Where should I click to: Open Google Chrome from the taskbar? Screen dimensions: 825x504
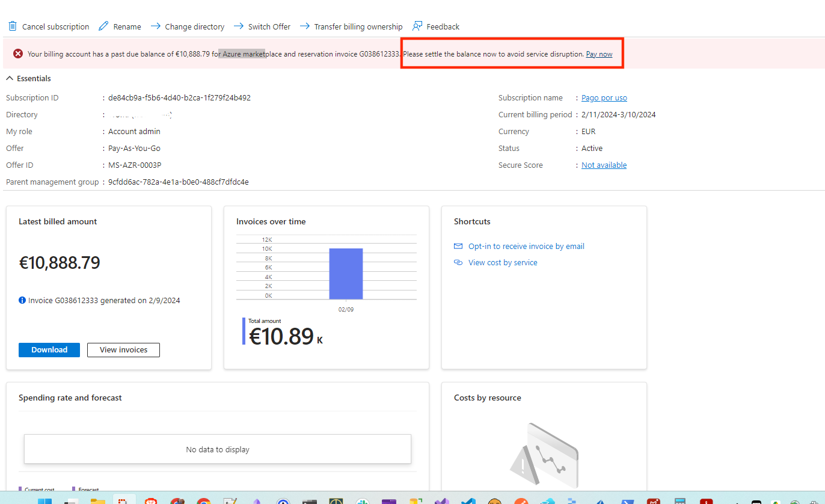tap(204, 500)
